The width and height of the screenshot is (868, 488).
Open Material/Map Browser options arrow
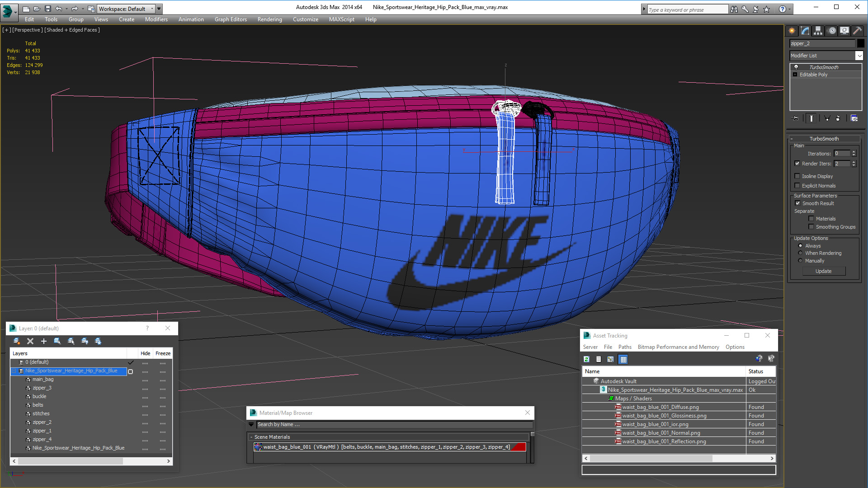pos(251,425)
